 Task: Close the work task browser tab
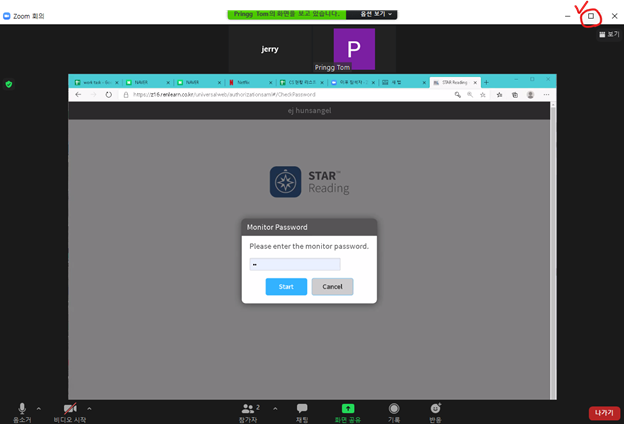pyautogui.click(x=117, y=83)
